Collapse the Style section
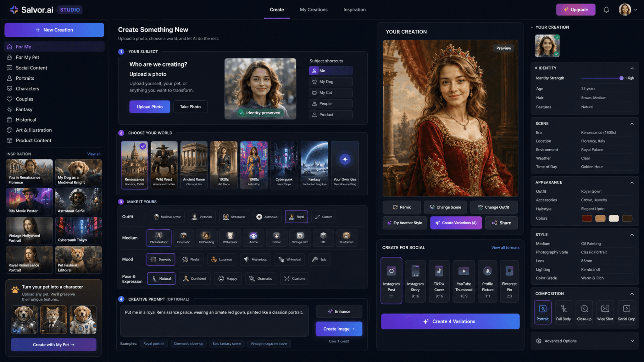 (x=632, y=235)
